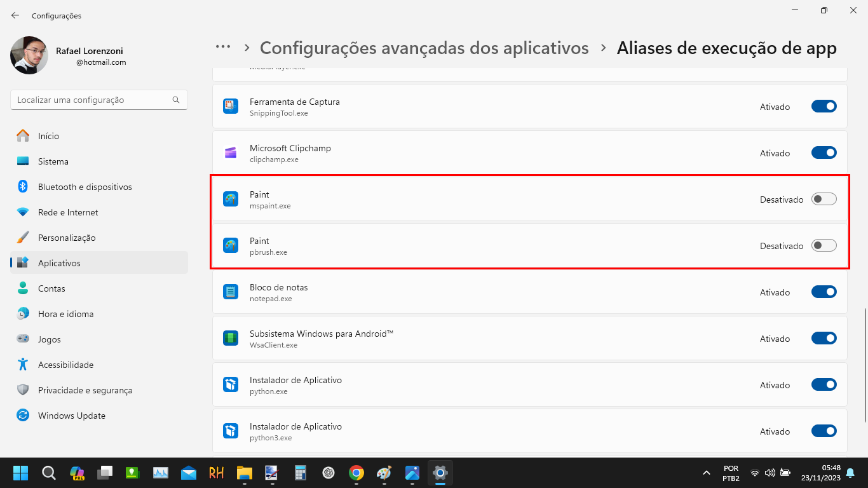Click the Aliases de execução de app heading
The width and height of the screenshot is (868, 488).
[x=727, y=48]
